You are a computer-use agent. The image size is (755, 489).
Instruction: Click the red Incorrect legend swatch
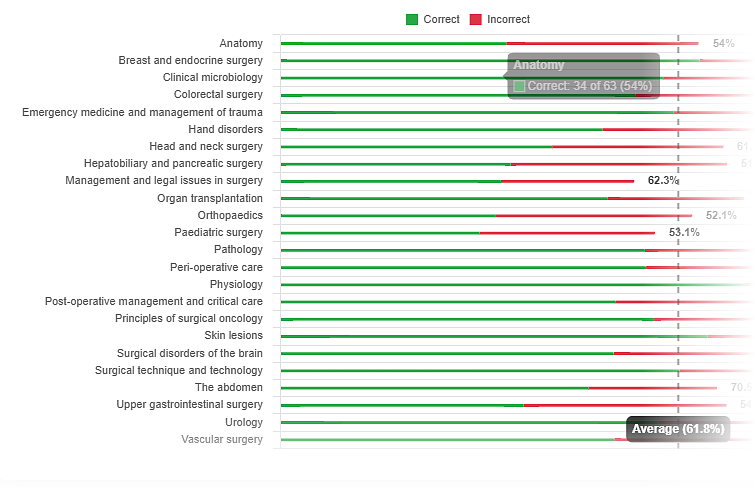(476, 20)
